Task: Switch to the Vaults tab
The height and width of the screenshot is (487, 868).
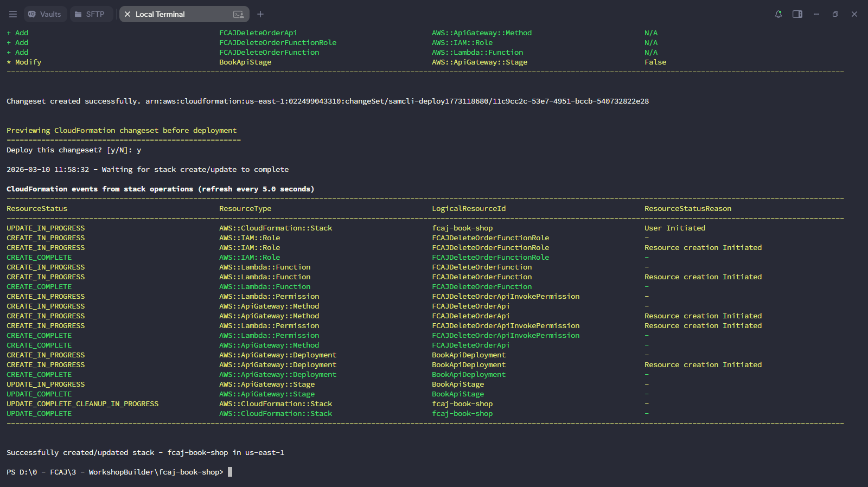Action: coord(45,14)
